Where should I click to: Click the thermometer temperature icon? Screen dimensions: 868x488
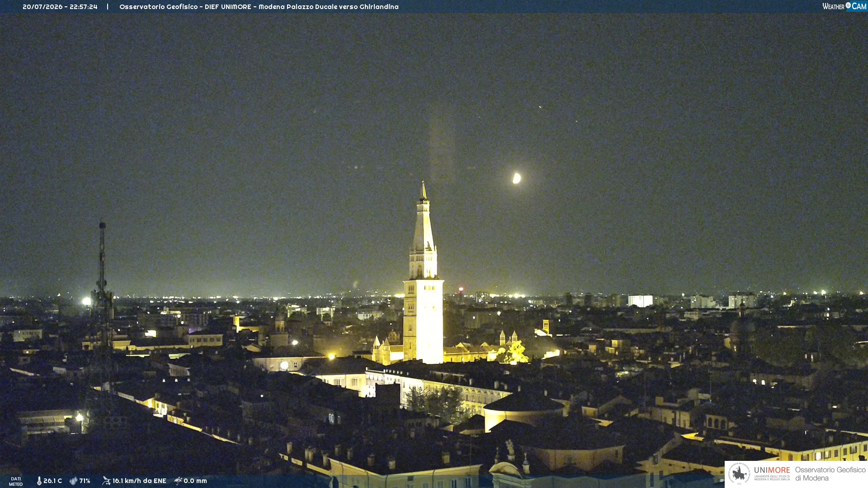coord(39,481)
